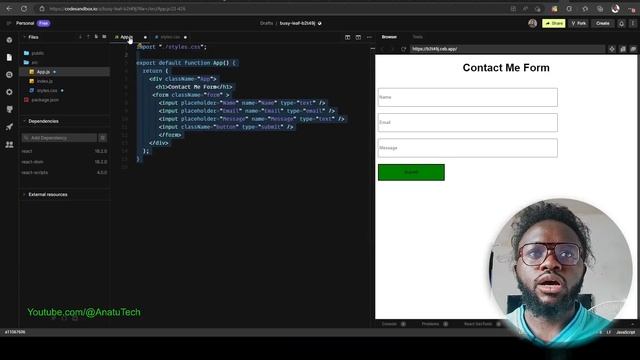Open the Deployment rocket sidebar icon

tap(9, 127)
